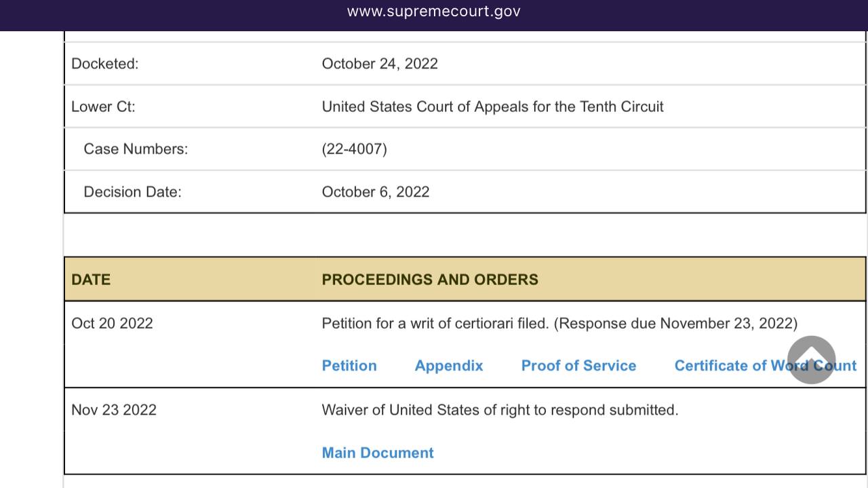Select the PROCEEDINGS AND ORDERS header
868x488 pixels.
(x=430, y=280)
